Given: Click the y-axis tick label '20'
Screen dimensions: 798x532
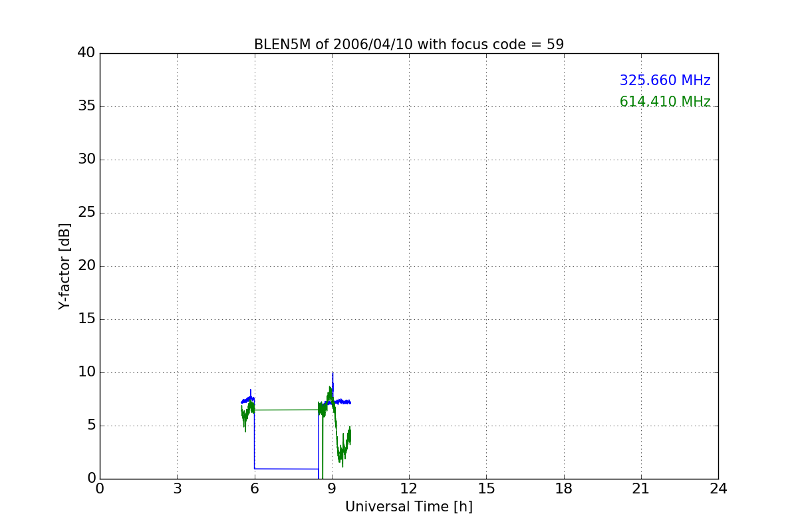Looking at the screenshot, I should pos(86,266).
